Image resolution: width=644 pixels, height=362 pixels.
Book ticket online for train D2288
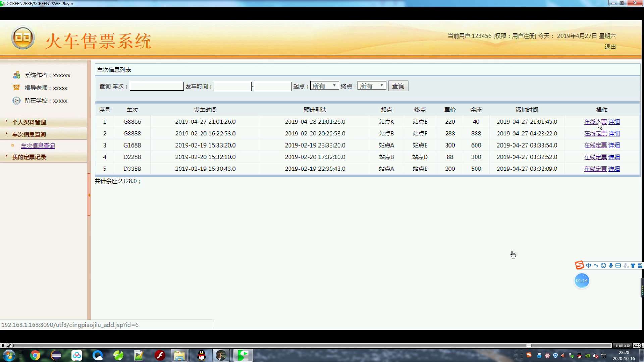pyautogui.click(x=595, y=157)
